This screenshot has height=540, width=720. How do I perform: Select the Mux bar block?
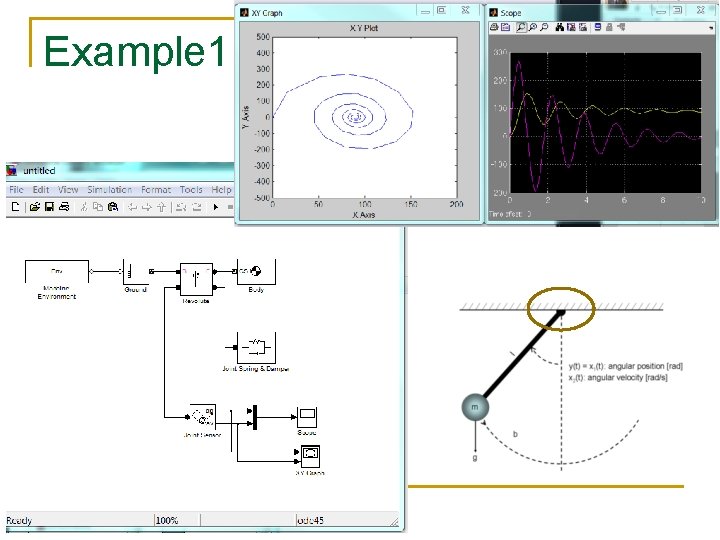(255, 417)
